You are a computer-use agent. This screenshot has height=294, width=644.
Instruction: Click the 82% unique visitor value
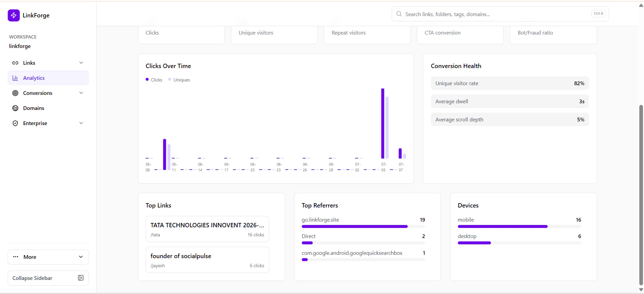[579, 83]
